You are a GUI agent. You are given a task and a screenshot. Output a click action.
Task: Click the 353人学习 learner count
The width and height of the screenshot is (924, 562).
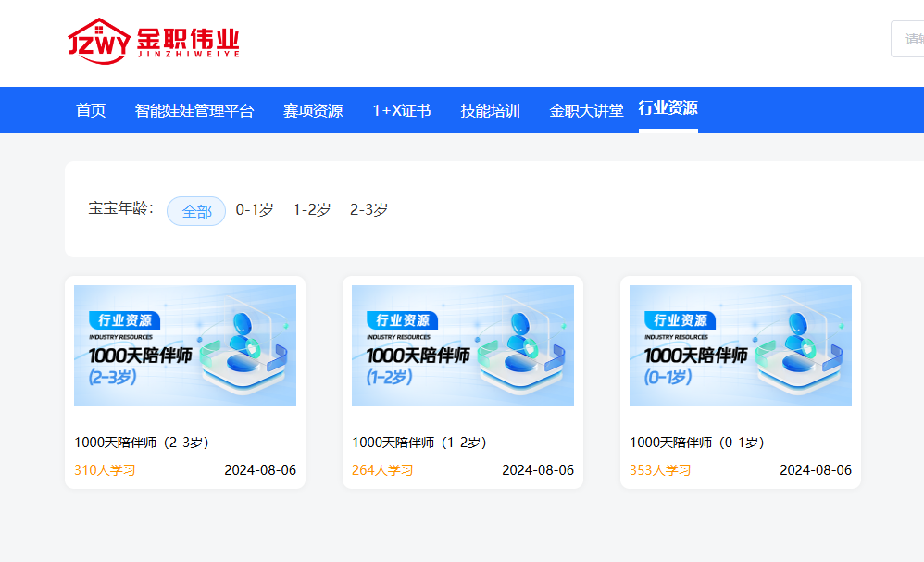[660, 470]
